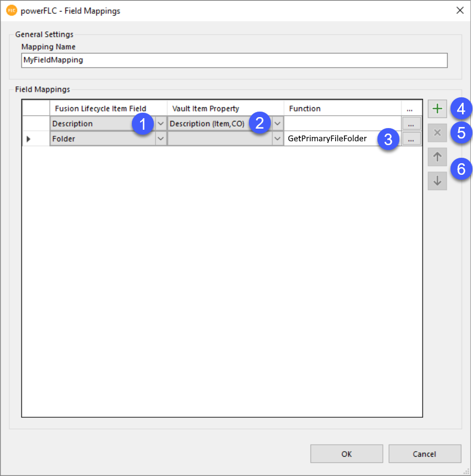This screenshot has height=476, width=473.
Task: Click the powerFLC icon in title bar
Action: click(12, 10)
